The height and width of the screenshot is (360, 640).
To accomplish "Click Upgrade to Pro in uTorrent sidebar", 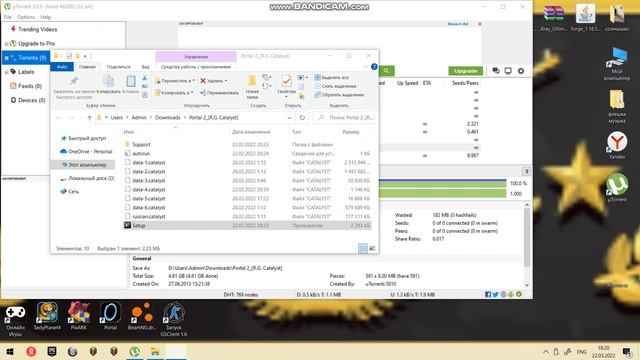I will [36, 43].
